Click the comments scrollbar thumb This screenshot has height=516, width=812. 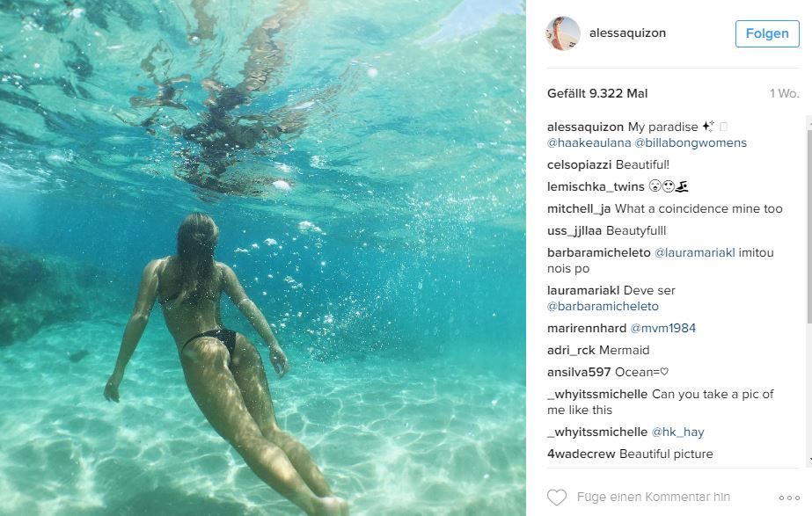click(808, 233)
